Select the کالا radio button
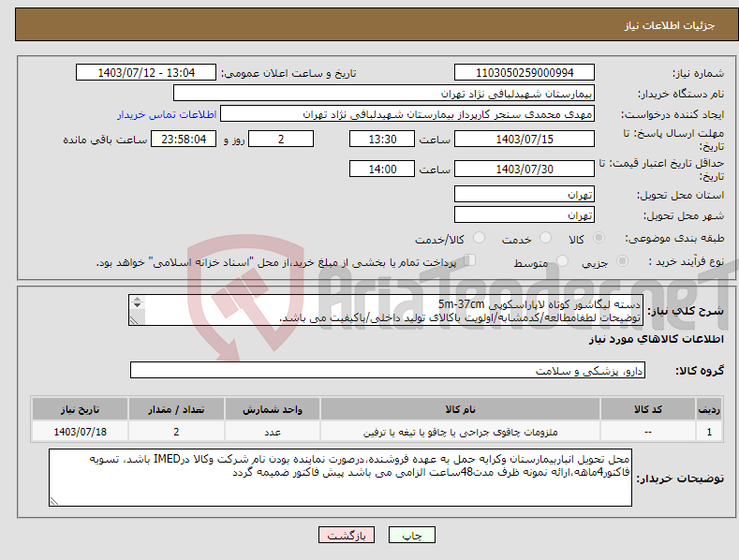Screen dimensions: 739x560 pos(599,238)
